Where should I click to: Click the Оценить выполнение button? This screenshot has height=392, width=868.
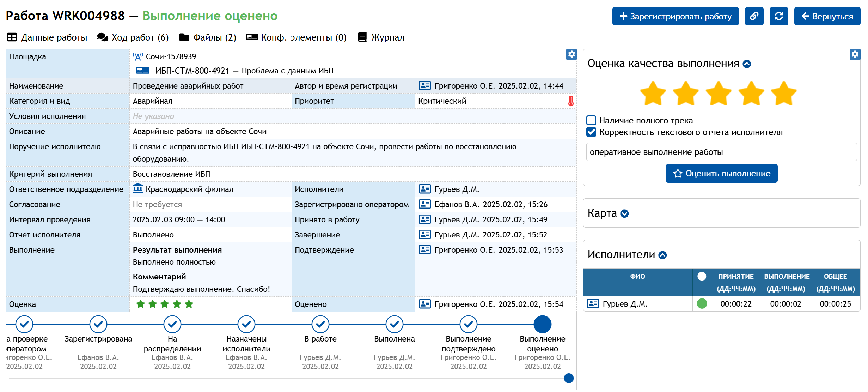pos(721,174)
